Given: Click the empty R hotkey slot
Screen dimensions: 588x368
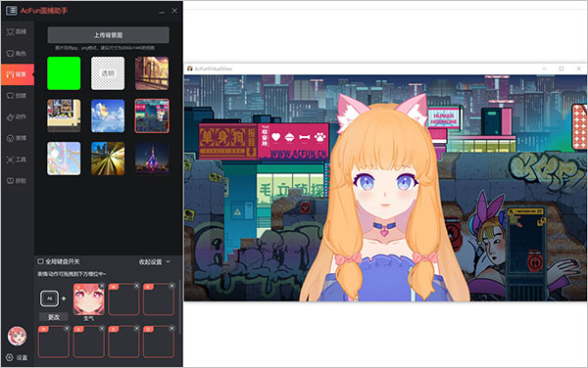Looking at the screenshot, I should click(x=54, y=342).
